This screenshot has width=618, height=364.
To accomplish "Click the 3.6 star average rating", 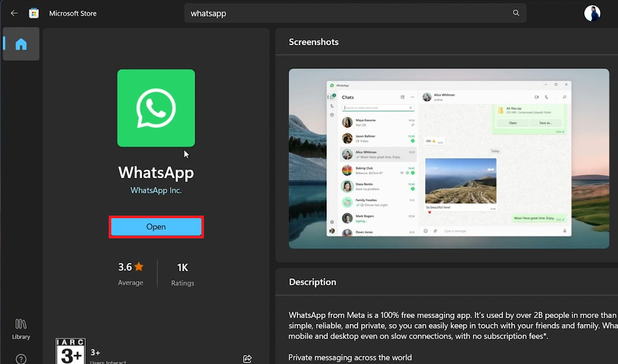I will pyautogui.click(x=130, y=274).
